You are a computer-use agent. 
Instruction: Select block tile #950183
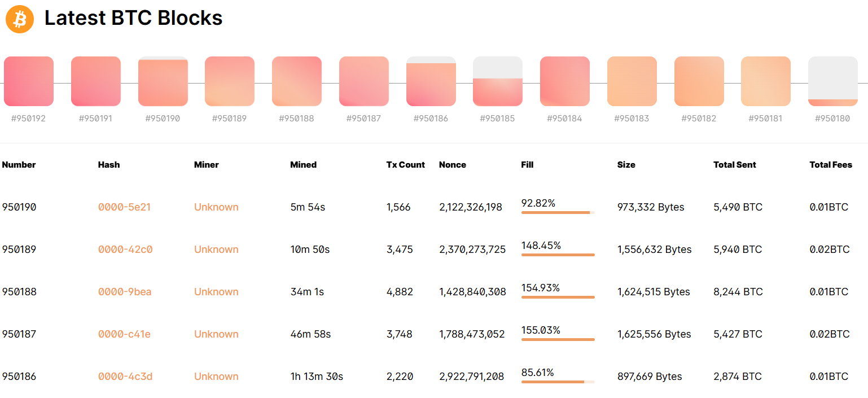[x=632, y=81]
